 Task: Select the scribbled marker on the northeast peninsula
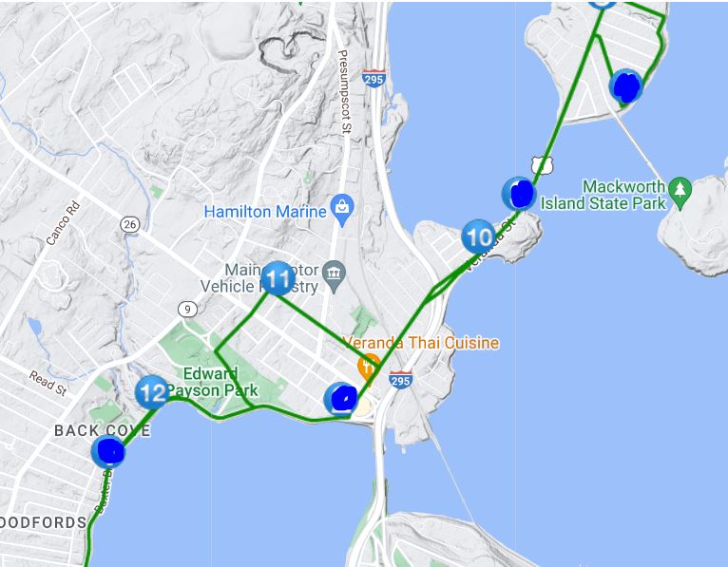(x=626, y=86)
